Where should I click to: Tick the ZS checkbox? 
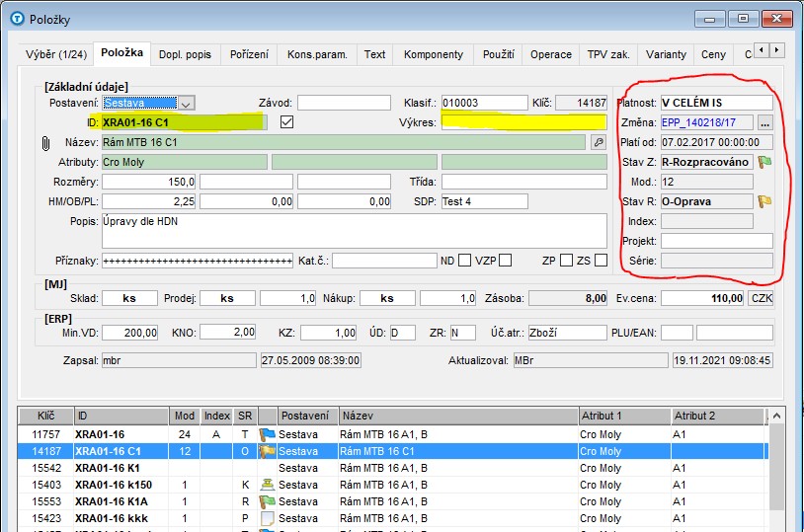[x=601, y=261]
